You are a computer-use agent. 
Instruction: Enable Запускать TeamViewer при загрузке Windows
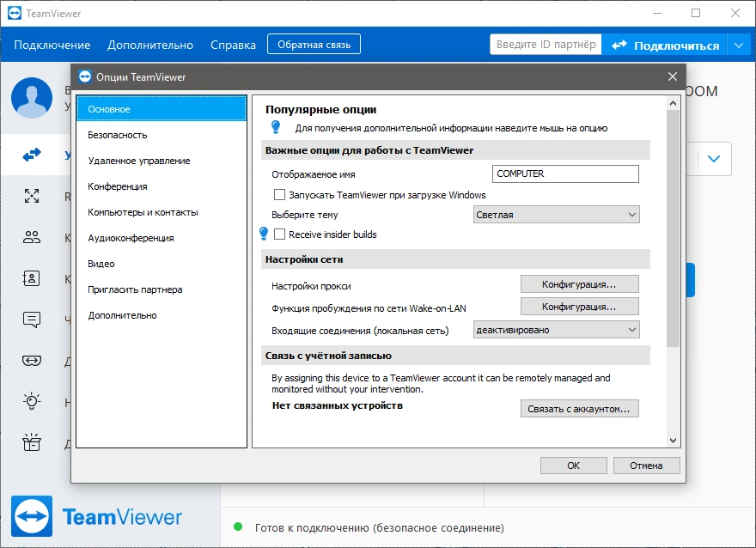coord(279,195)
